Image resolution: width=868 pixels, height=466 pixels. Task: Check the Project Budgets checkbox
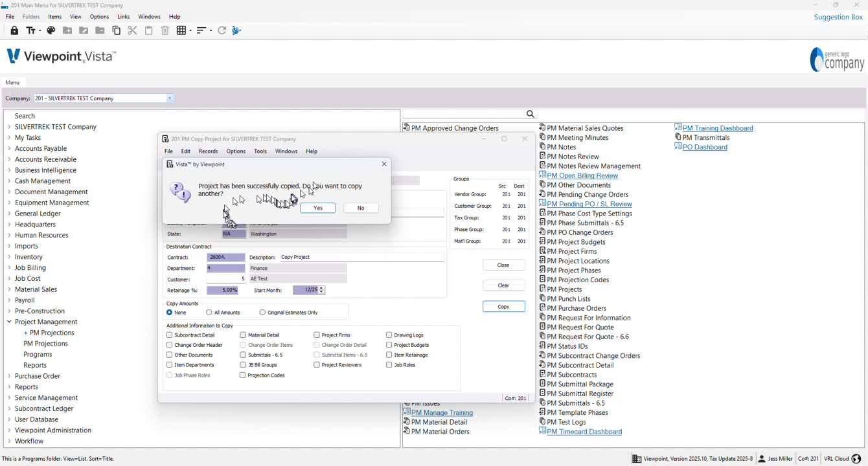(x=389, y=345)
